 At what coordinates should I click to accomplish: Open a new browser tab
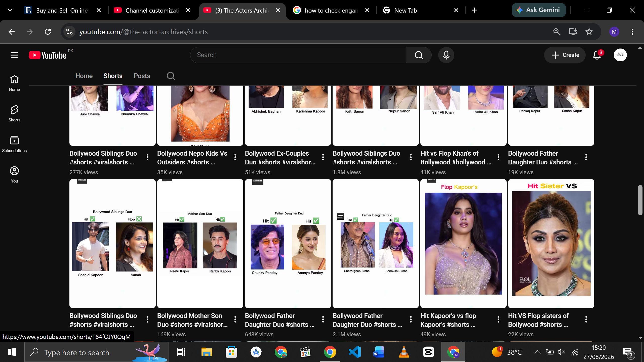point(474,10)
